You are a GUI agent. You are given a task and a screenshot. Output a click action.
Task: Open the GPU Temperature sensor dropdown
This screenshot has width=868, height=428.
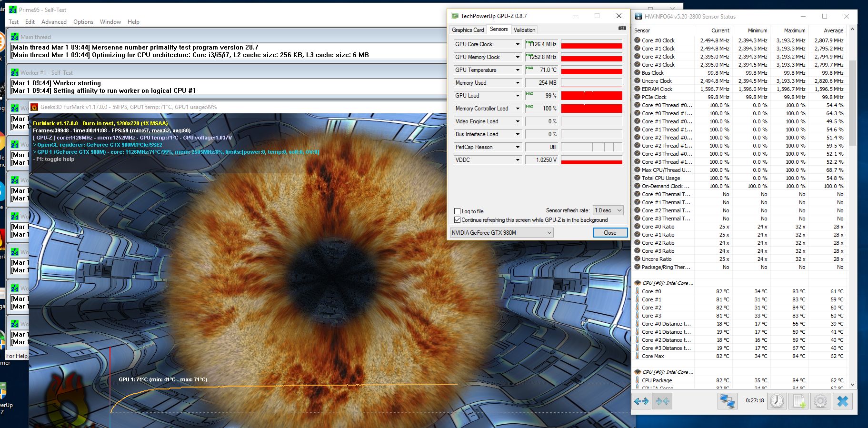click(x=518, y=70)
